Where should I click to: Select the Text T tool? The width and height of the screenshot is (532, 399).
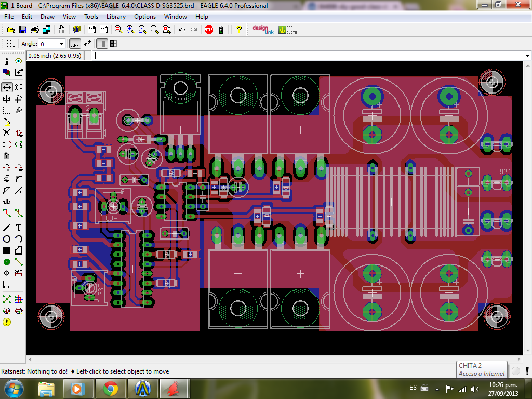19,228
